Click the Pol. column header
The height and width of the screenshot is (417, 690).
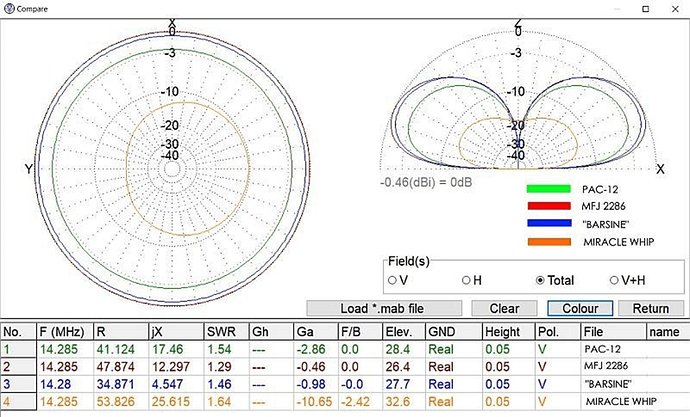tap(558, 332)
